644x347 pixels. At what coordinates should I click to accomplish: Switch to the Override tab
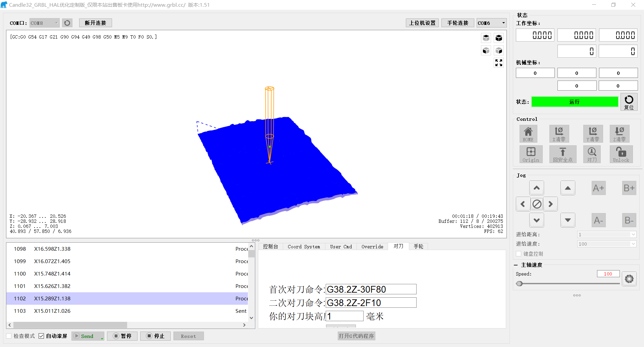[x=372, y=246]
